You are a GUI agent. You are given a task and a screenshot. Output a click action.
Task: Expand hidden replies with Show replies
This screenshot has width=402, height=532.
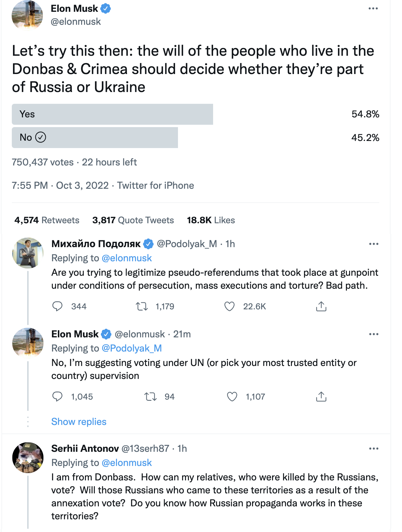(x=79, y=422)
